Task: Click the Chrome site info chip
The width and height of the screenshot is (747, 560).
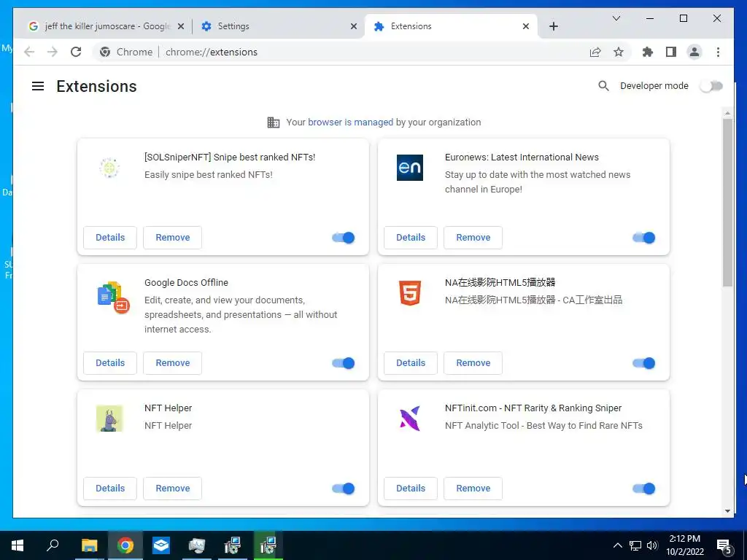Action: tap(126, 52)
